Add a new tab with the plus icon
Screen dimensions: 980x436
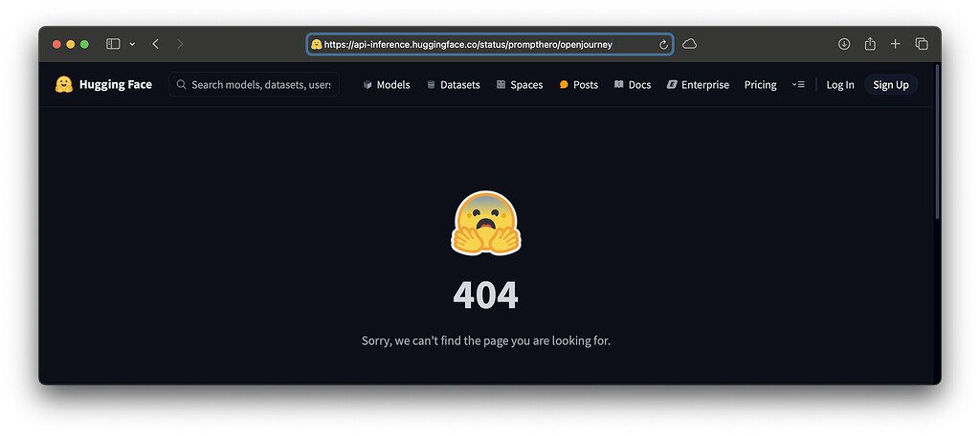(896, 44)
